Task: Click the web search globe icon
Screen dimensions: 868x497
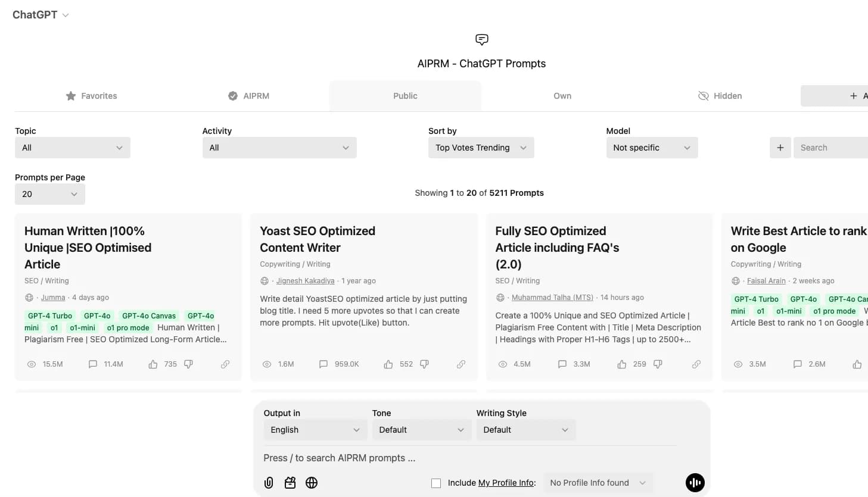Action: point(312,483)
